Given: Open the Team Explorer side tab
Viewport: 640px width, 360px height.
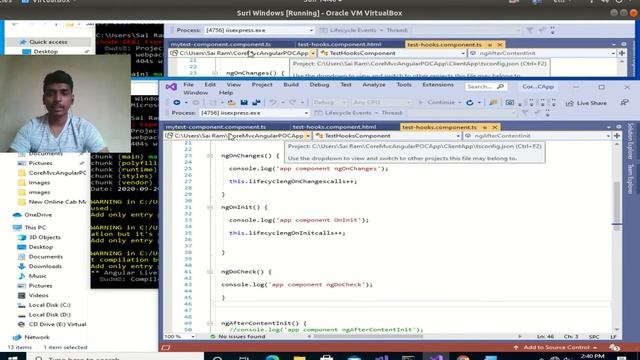Looking at the screenshot, I should point(630,179).
